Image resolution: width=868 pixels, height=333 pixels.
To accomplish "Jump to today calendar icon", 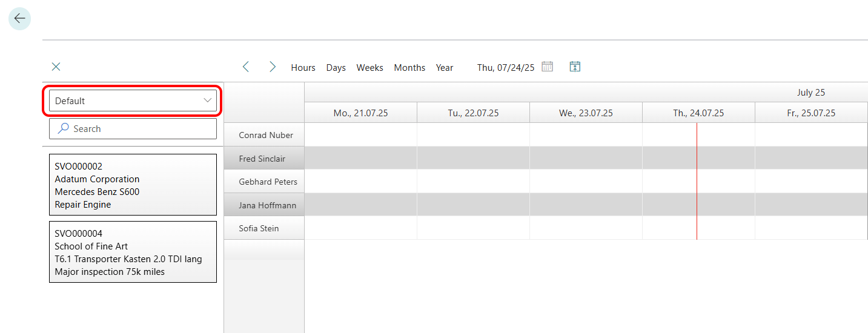I will point(575,67).
